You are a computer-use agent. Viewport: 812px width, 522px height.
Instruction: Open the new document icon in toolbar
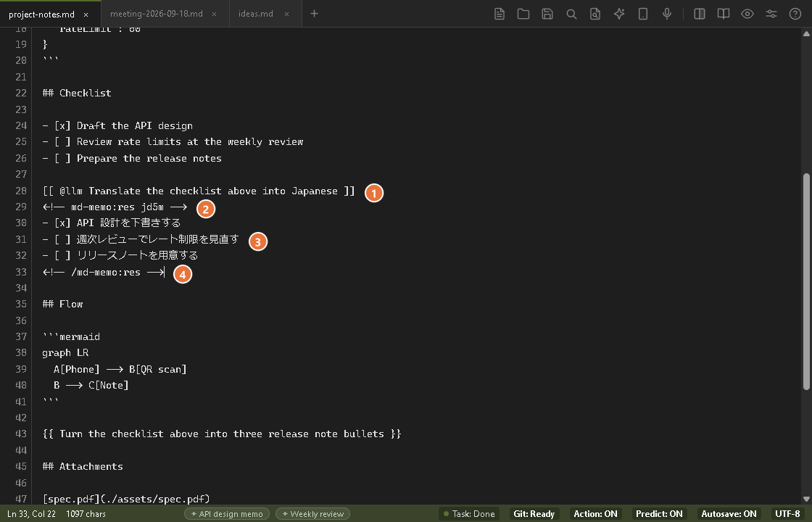pyautogui.click(x=500, y=14)
